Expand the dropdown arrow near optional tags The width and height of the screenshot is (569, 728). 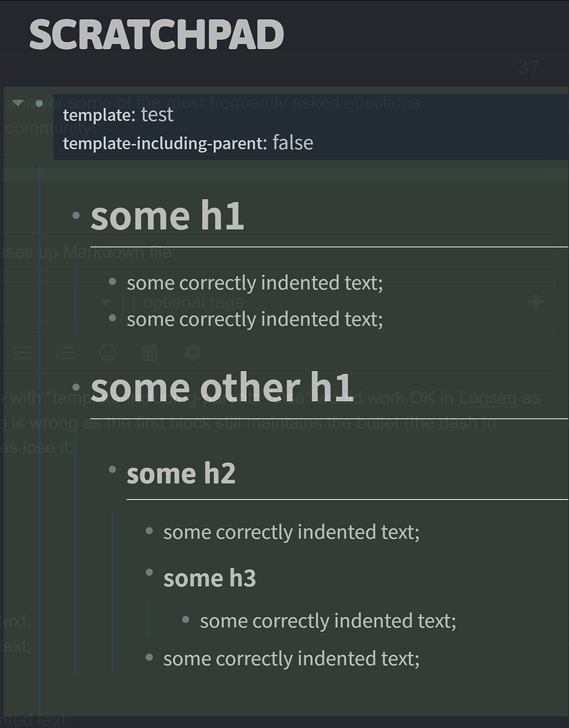click(105, 302)
